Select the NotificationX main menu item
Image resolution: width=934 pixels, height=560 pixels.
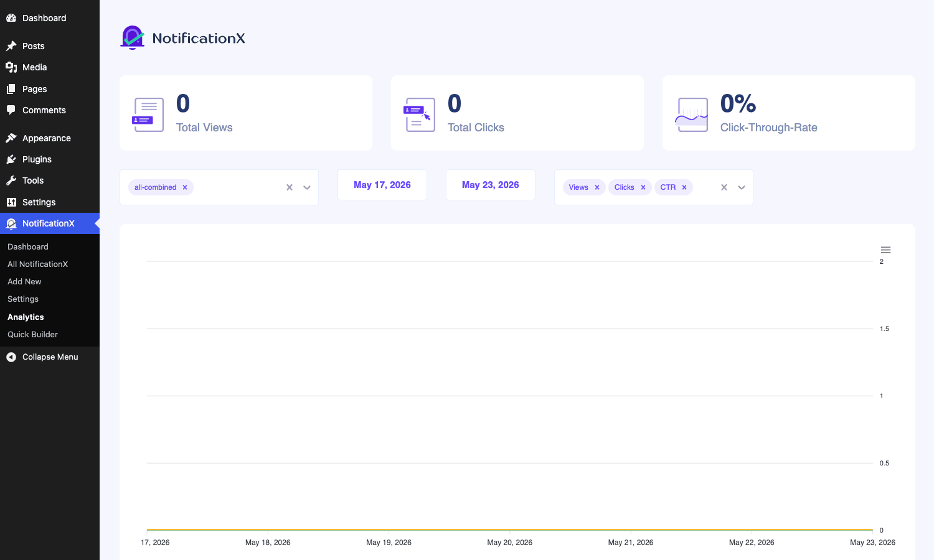click(x=50, y=223)
